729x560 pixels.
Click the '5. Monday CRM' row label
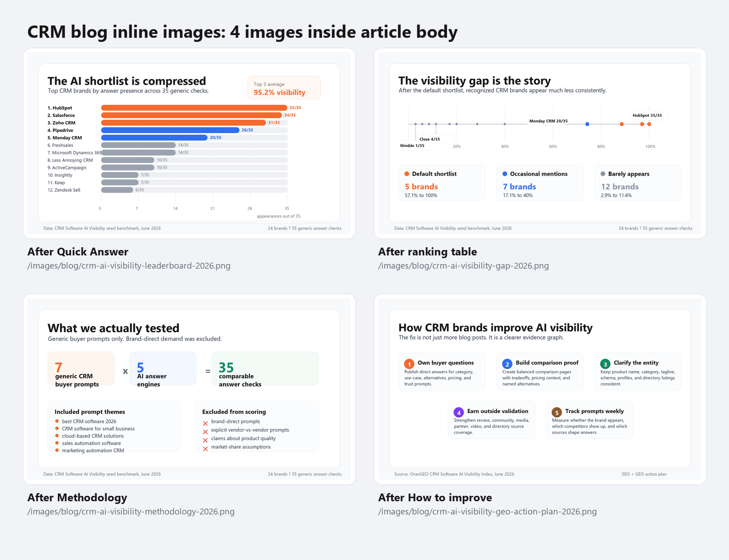coord(65,138)
